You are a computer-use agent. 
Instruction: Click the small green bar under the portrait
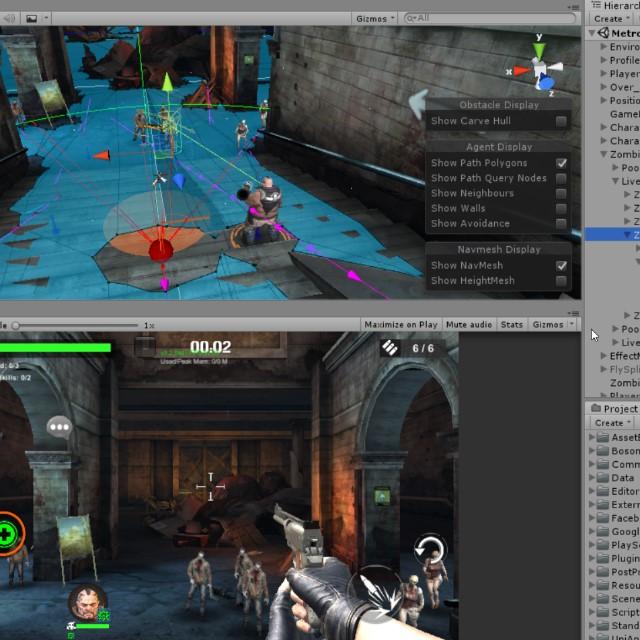pyautogui.click(x=92, y=626)
